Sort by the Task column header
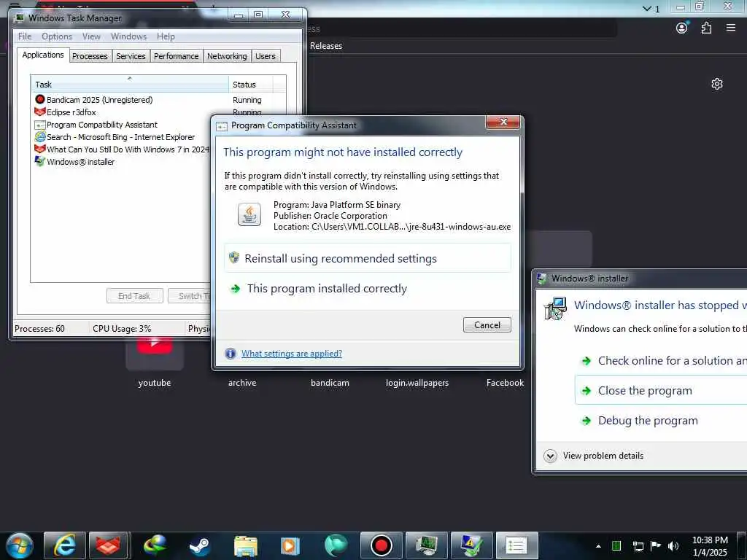The height and width of the screenshot is (560, 747). [x=130, y=85]
